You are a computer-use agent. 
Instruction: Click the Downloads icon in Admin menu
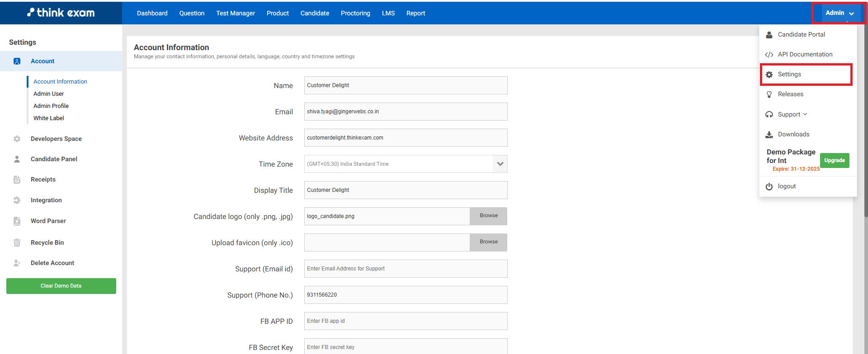769,135
